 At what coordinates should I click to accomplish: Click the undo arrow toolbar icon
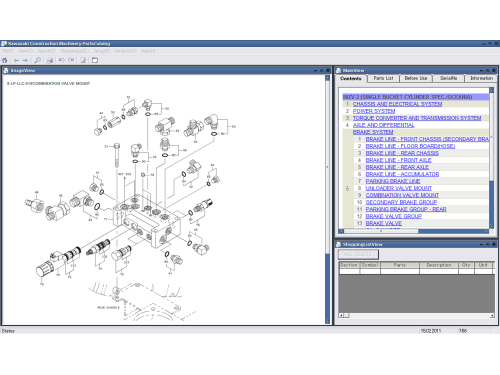[x=62, y=60]
